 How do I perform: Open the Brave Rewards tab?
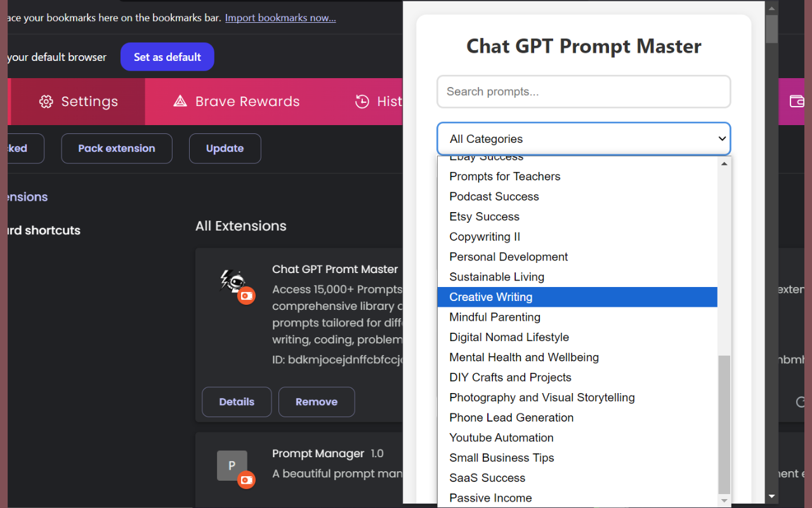click(x=237, y=102)
